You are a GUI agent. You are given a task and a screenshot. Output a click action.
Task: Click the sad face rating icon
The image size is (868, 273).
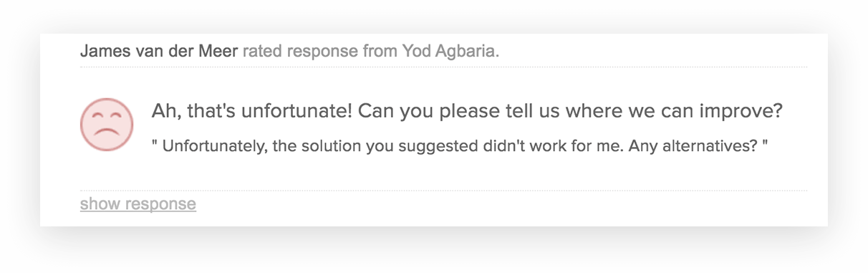(x=107, y=125)
